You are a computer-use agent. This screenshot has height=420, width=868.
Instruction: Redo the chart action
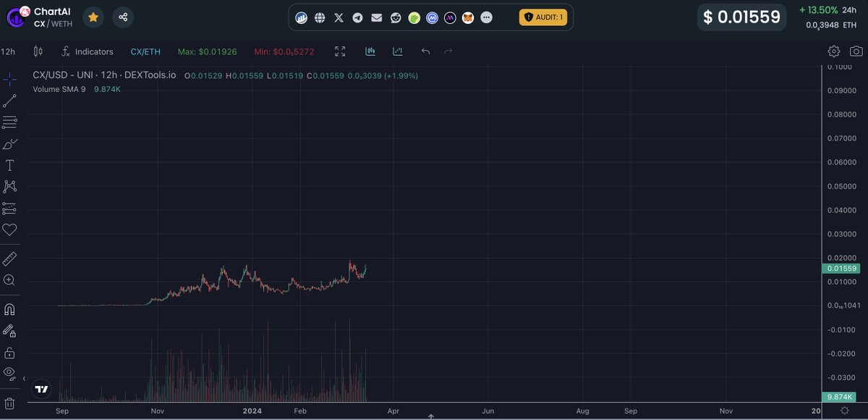[x=448, y=51]
